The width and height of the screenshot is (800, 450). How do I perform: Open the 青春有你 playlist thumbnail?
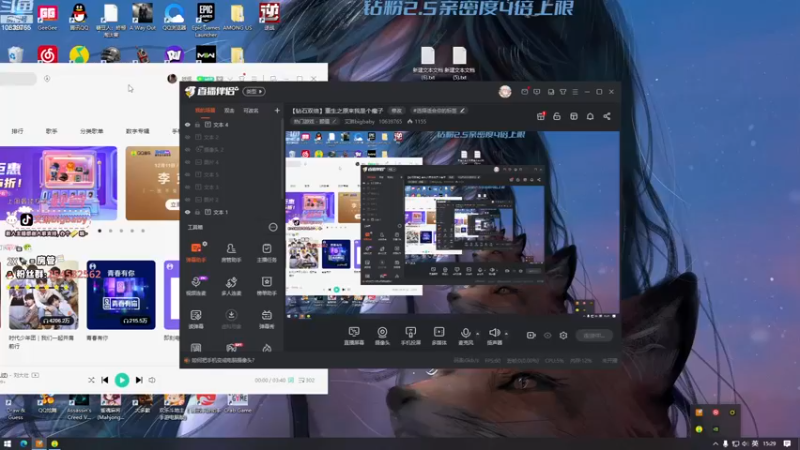tap(121, 295)
